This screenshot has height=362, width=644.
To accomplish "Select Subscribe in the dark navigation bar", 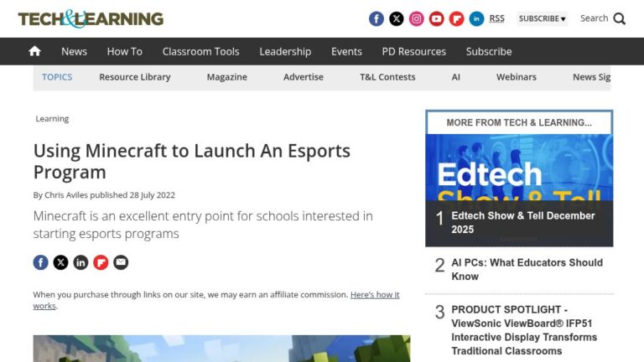I will [x=489, y=51].
